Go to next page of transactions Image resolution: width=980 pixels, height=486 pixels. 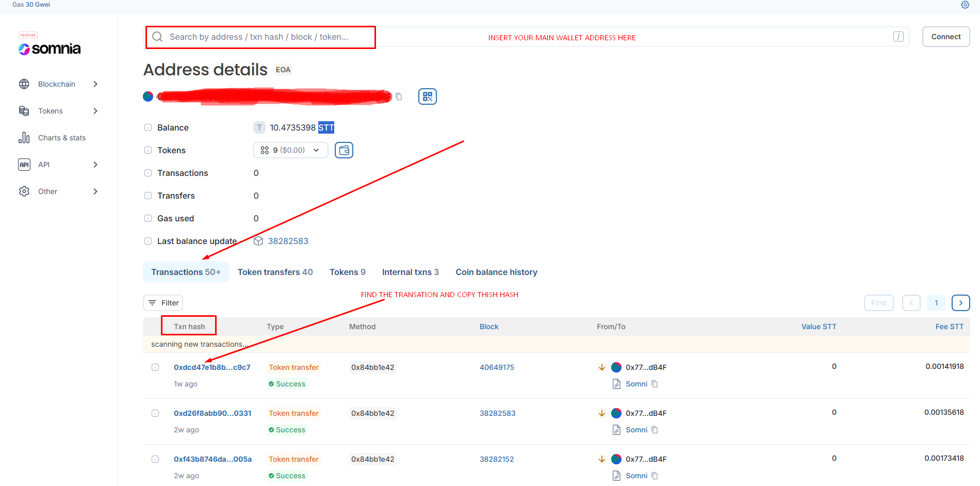pos(960,303)
